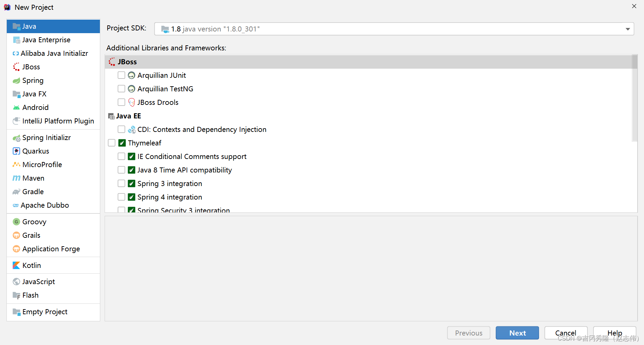The height and width of the screenshot is (345, 644).
Task: Select the Java project type icon
Action: pyautogui.click(x=16, y=26)
